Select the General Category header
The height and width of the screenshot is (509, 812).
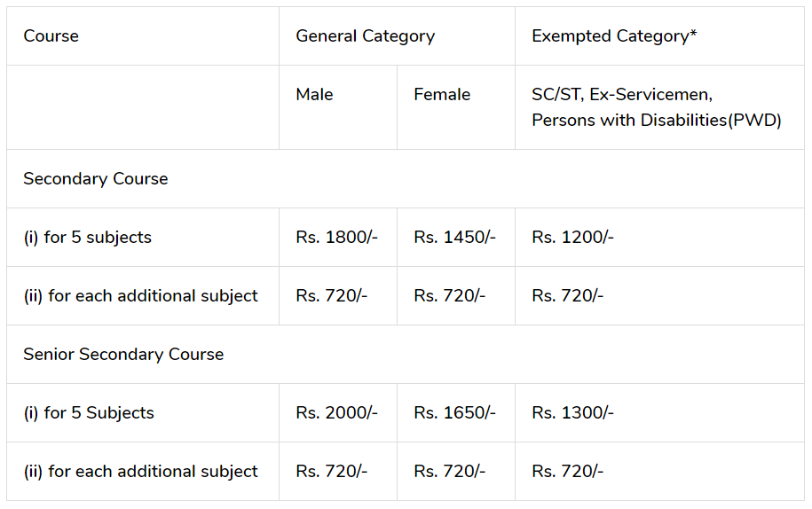[398, 36]
